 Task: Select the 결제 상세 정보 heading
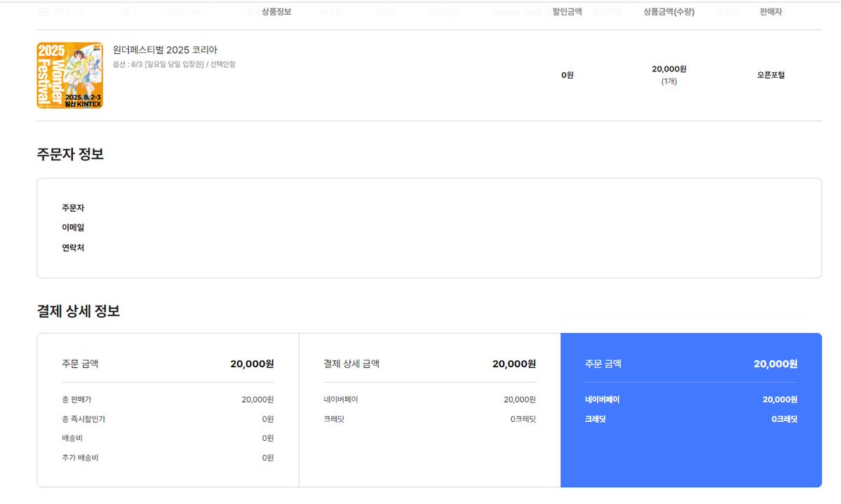[x=79, y=311]
